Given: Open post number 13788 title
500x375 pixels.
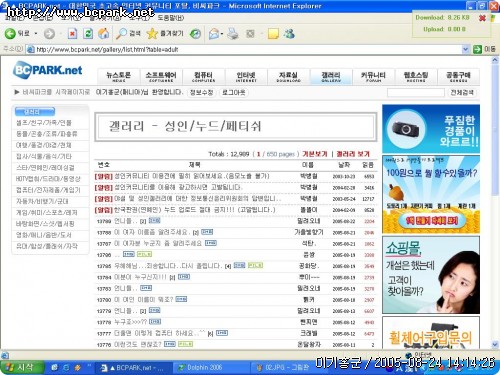Looking at the screenshot, I should coord(152,232).
